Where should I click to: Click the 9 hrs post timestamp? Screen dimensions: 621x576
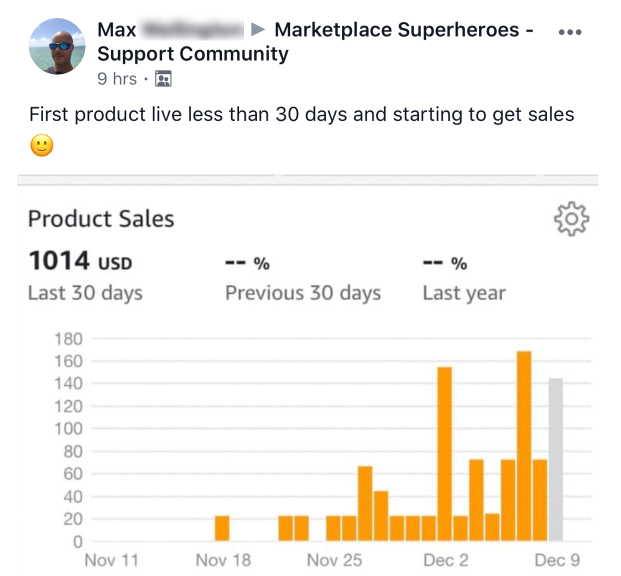coord(117,78)
